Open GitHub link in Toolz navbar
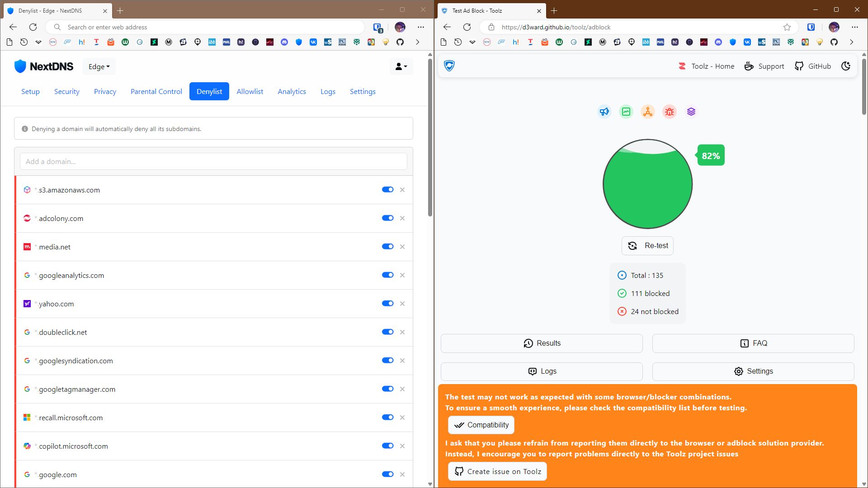The width and height of the screenshot is (868, 488). coord(813,66)
